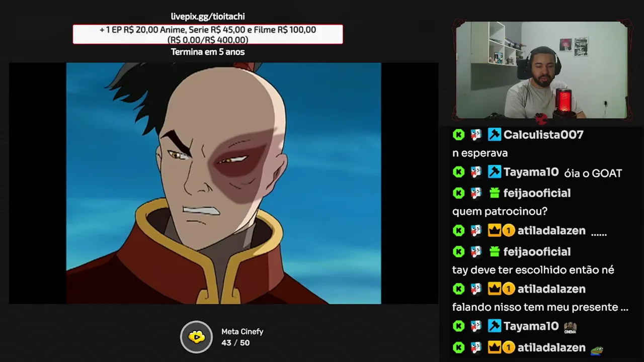
Task: Click the Kick badge on atiladalazen's frog emote row
Action: coord(458,347)
